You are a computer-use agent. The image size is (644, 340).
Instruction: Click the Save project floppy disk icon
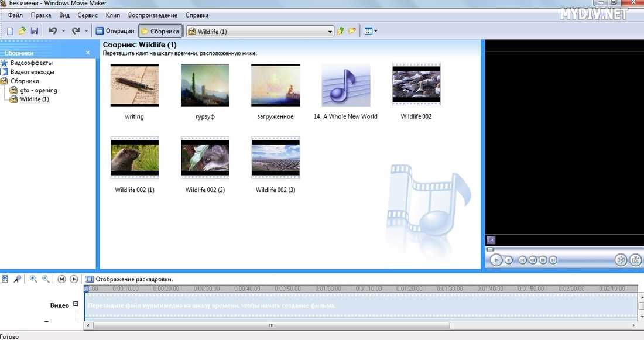[34, 31]
